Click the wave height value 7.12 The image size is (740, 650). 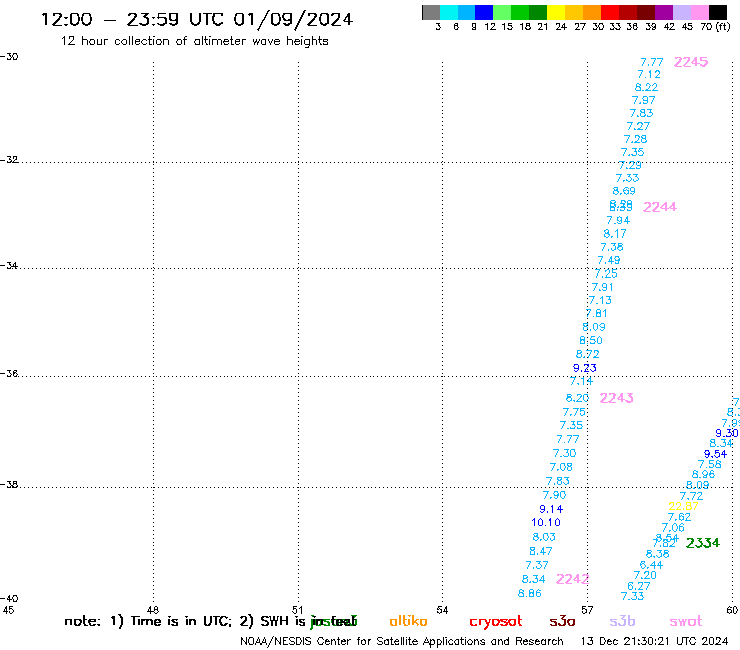[649, 74]
